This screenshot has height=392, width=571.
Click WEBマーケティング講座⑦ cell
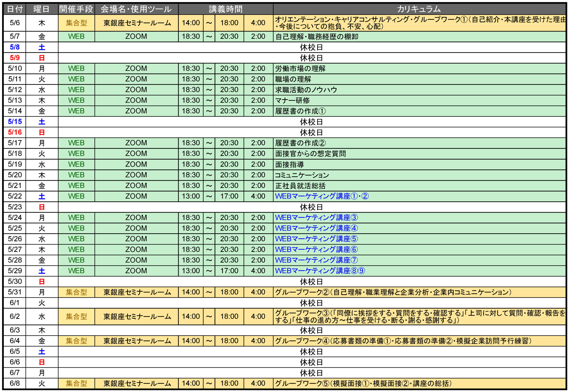419,260
